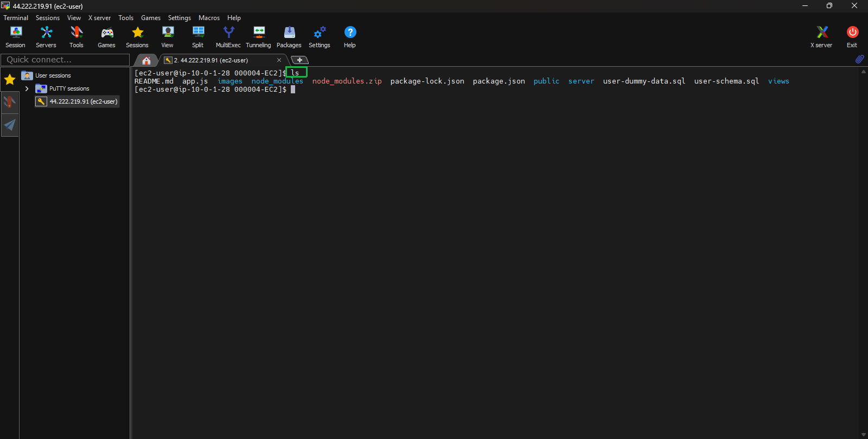
Task: Select the PuTTY sessions folder label
Action: (x=69, y=88)
